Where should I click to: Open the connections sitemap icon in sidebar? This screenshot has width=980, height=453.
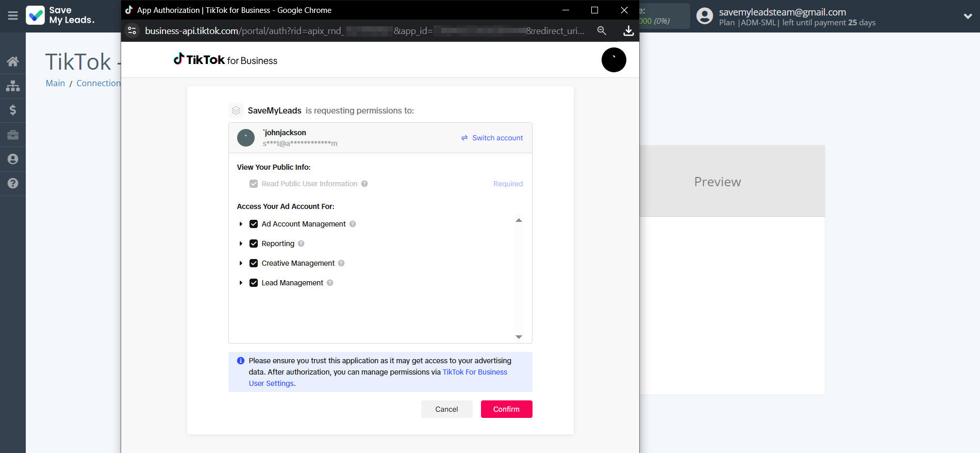tap(13, 86)
